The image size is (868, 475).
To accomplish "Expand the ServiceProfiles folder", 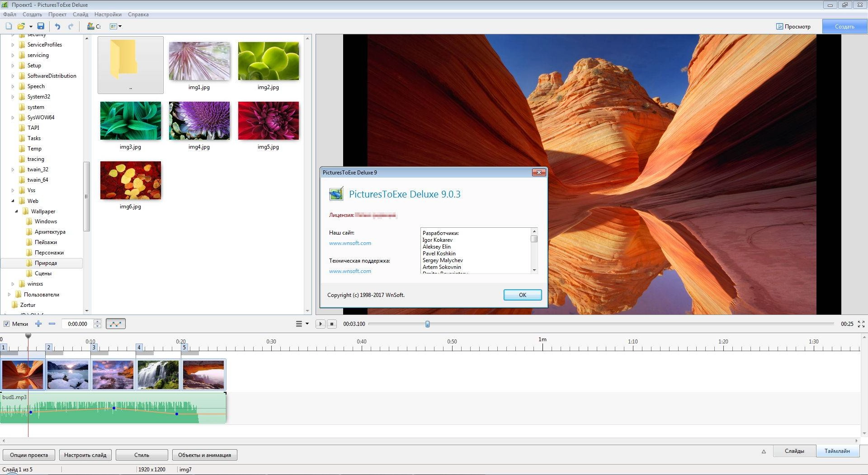I will tap(13, 45).
